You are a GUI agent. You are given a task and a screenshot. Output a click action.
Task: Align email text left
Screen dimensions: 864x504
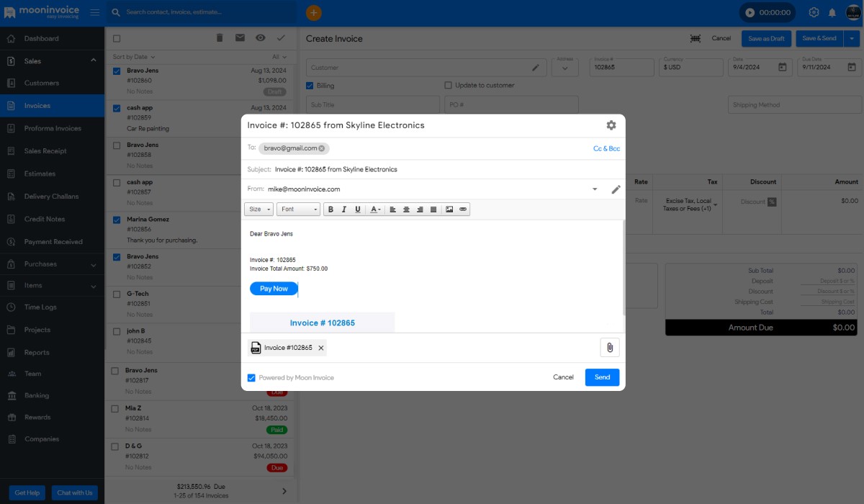(x=393, y=210)
